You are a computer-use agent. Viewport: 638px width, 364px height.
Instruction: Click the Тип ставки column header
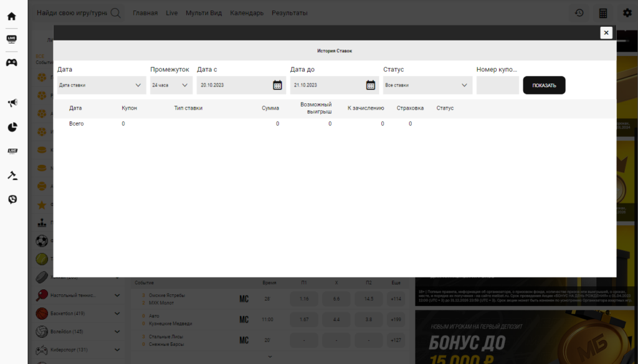(188, 108)
